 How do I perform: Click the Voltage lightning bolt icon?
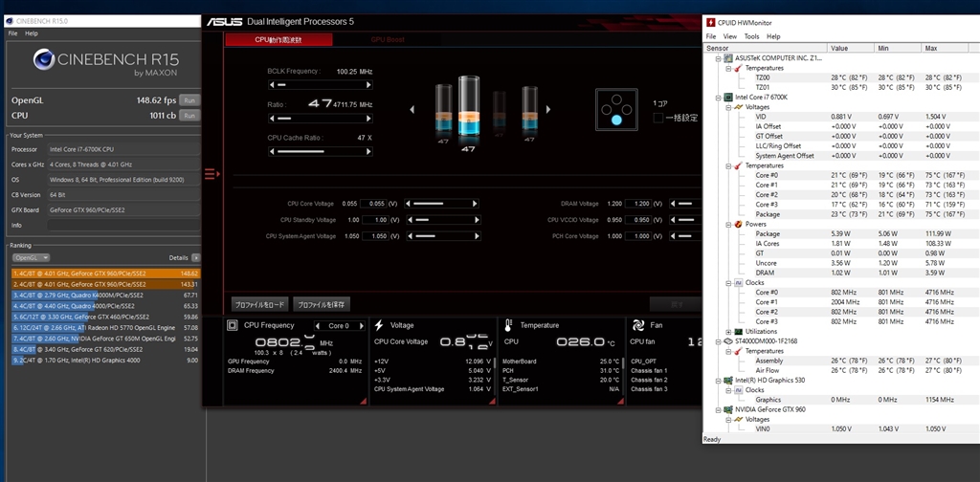(381, 325)
